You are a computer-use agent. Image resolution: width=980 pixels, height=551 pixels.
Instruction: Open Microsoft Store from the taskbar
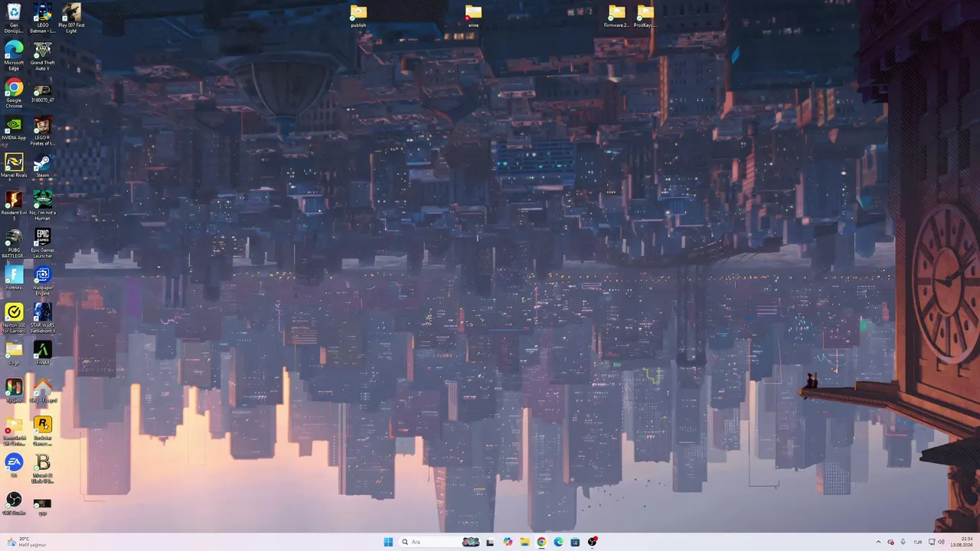point(575,542)
